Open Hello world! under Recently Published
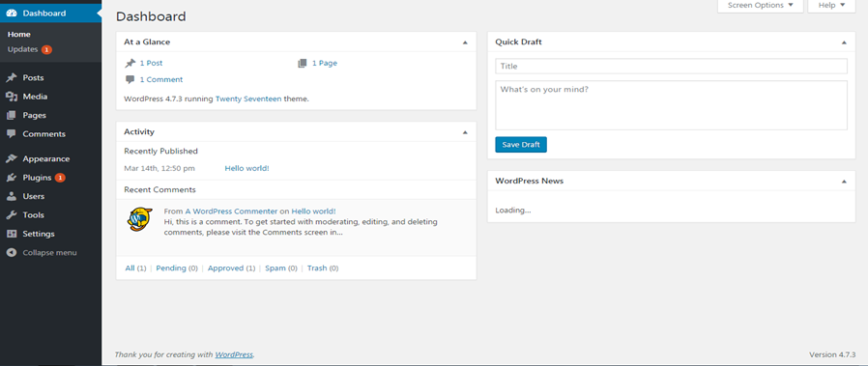 246,168
